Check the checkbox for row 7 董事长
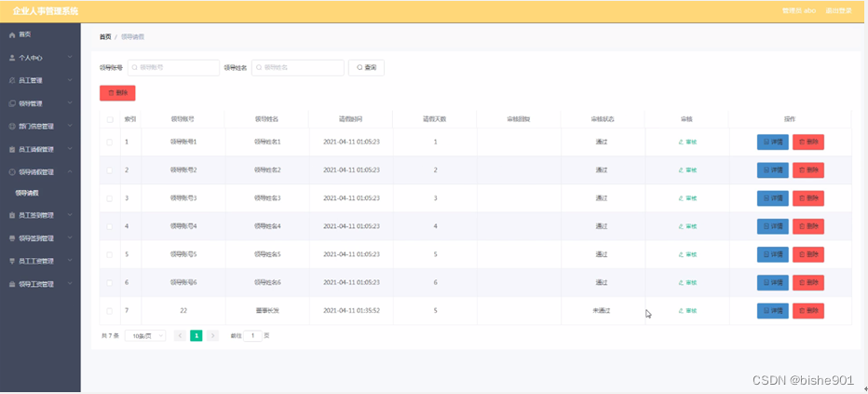 tap(110, 311)
